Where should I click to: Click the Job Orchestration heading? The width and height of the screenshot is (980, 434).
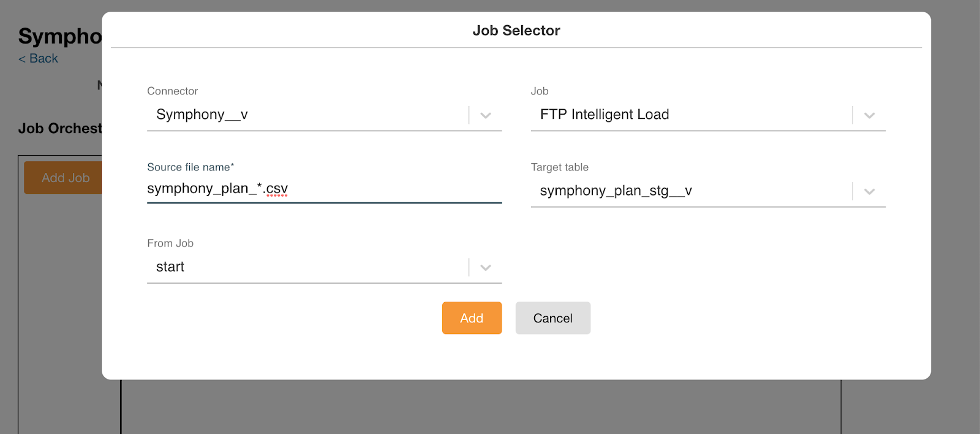point(60,129)
